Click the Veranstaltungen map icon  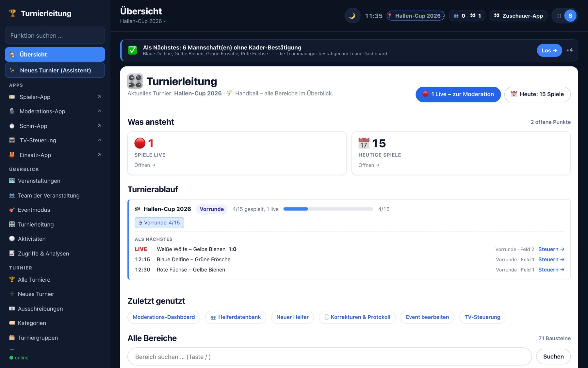[12, 181]
